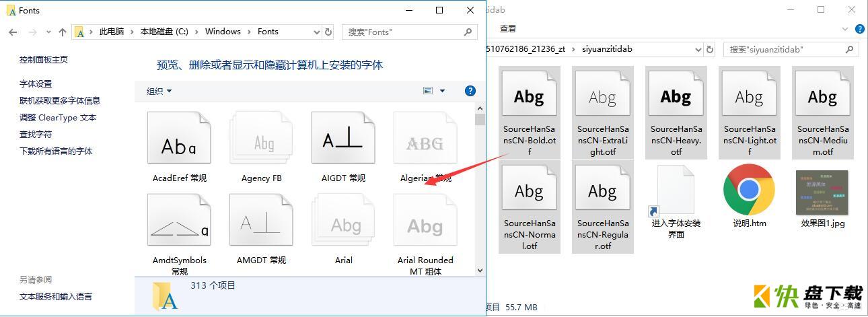The height and width of the screenshot is (317, 868).
Task: Click the change view icon button
Action: (428, 91)
